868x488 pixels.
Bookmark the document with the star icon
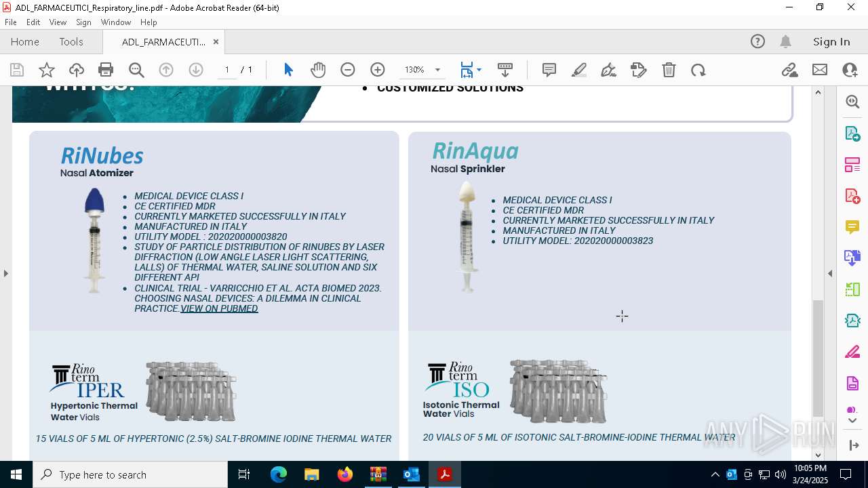pyautogui.click(x=47, y=70)
